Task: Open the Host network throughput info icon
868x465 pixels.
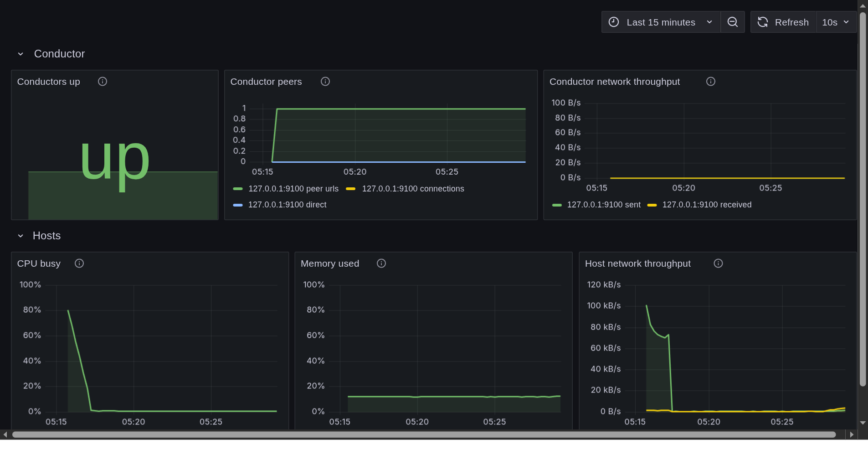Action: click(x=719, y=263)
